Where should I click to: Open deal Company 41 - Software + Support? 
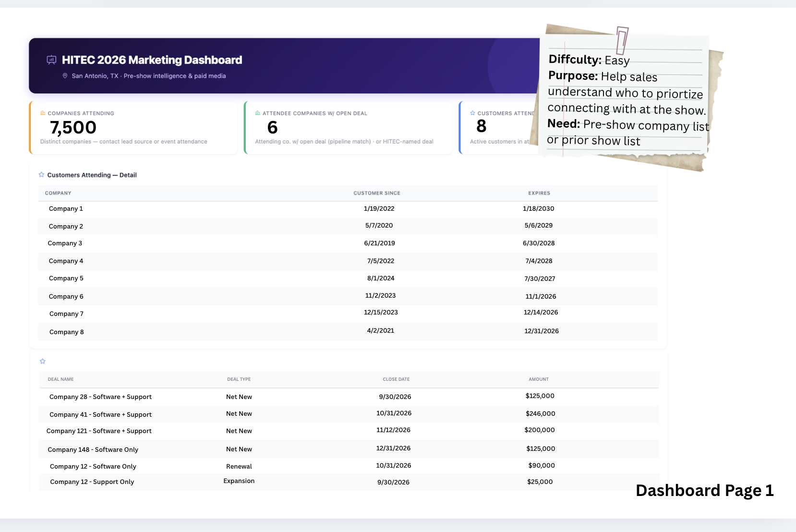100,415
